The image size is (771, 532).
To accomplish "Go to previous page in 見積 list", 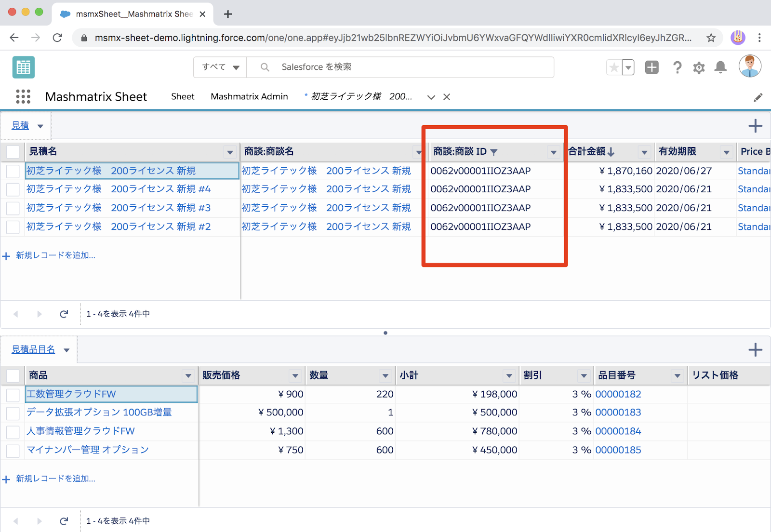I will (15, 314).
